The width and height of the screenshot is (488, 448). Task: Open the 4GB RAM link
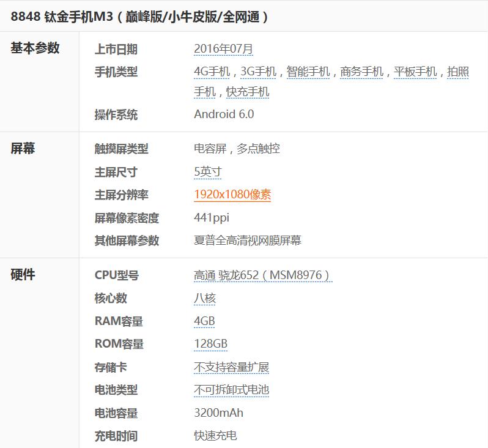point(204,321)
